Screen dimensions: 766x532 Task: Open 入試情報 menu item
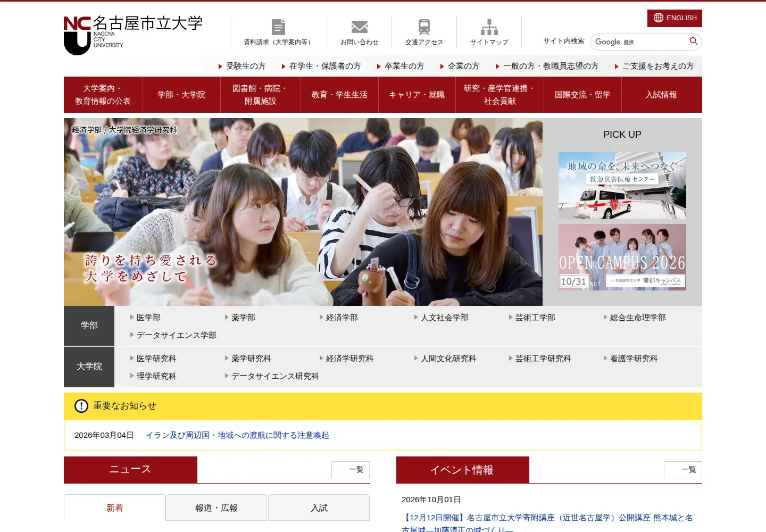pos(662,95)
